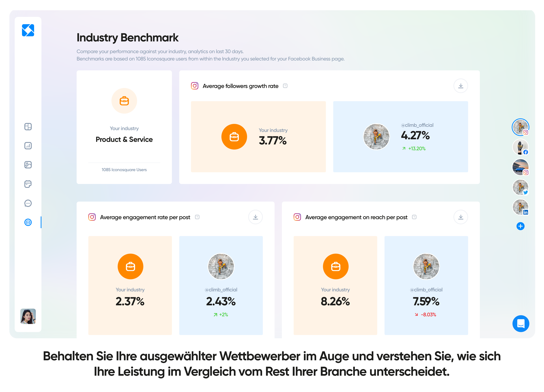Open the user avatar at bottom left
The width and height of the screenshot is (544, 392).
28,316
